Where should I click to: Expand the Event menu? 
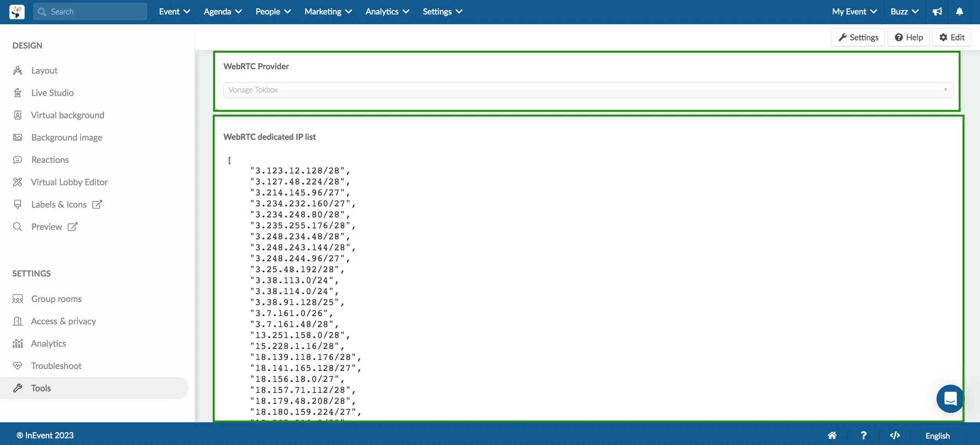[x=175, y=12]
